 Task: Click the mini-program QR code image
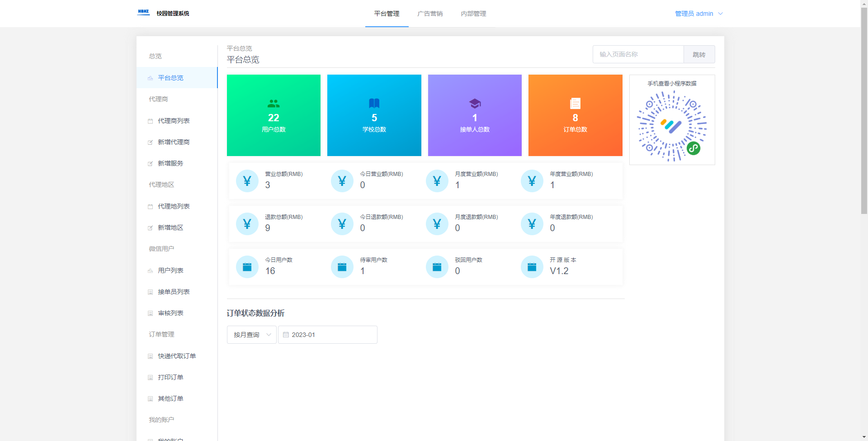coord(672,126)
